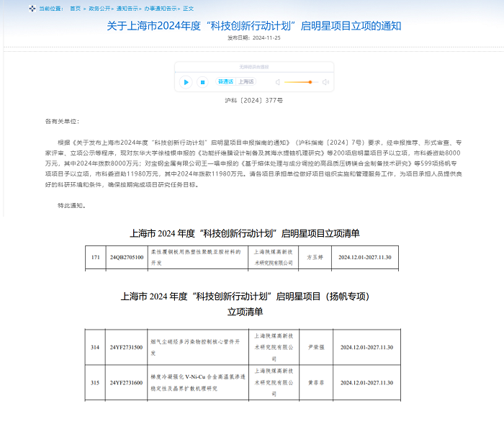Click the location icon before 当前位置

click(31, 9)
